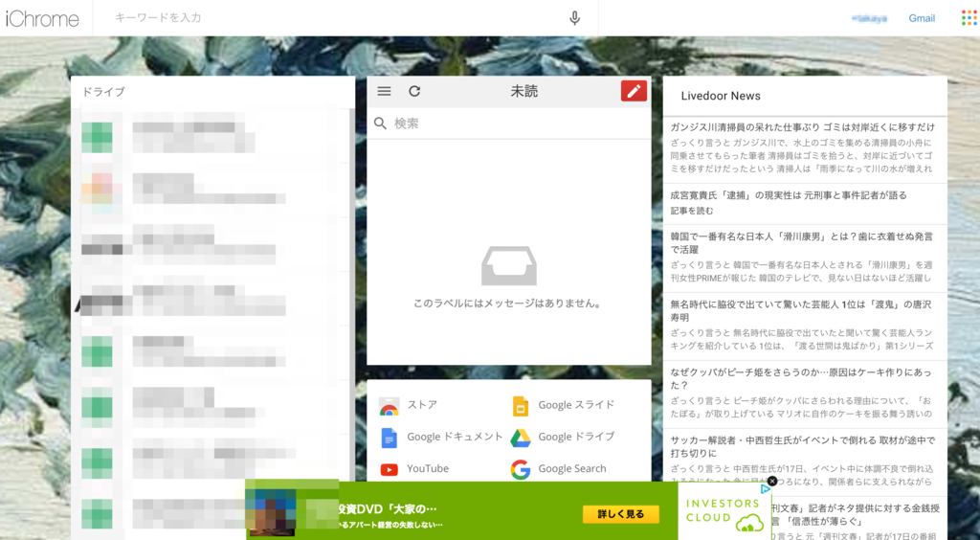Open the Google apps grid icon
The height and width of the screenshot is (540, 980).
[969, 18]
